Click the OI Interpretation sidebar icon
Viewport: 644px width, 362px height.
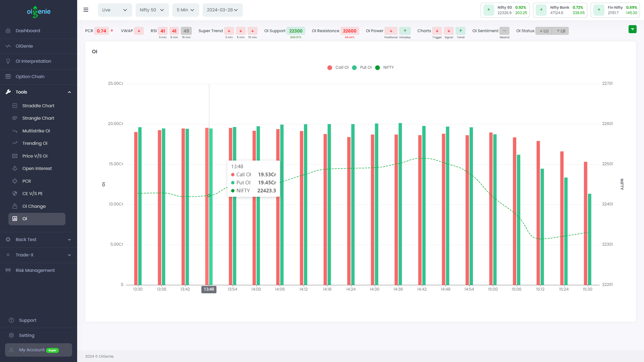tap(8, 61)
